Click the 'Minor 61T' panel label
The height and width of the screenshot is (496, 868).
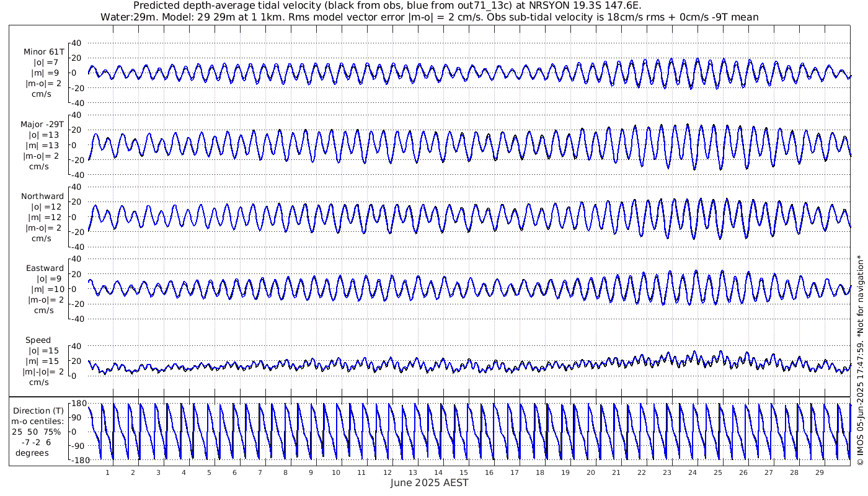point(43,51)
